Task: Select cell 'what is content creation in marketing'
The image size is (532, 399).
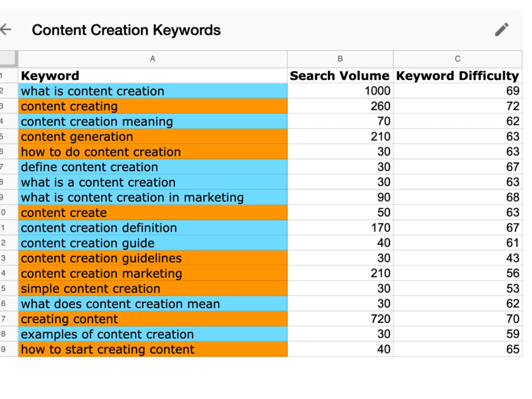Action: pos(153,197)
